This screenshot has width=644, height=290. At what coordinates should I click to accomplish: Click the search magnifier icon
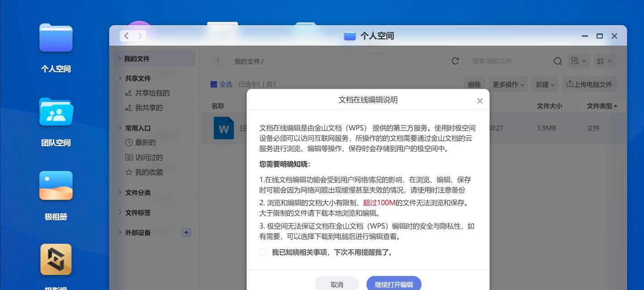coord(557,61)
